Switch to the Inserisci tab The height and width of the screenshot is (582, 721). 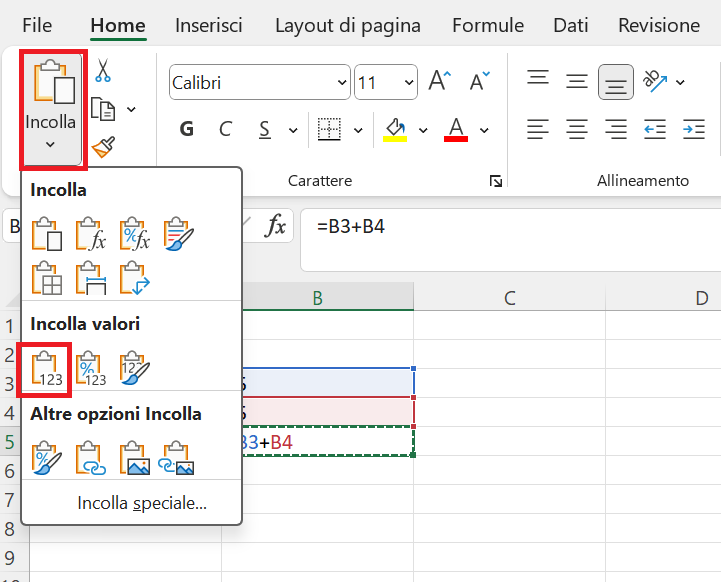208,25
